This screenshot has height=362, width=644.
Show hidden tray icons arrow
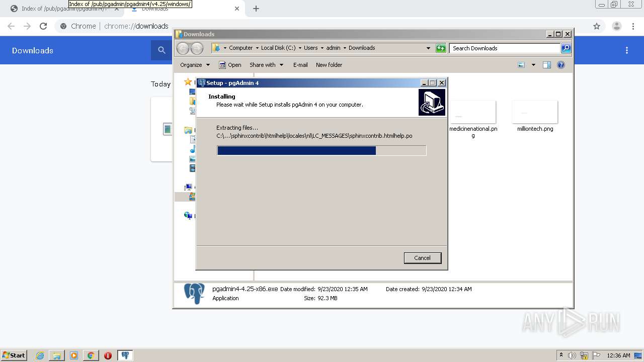(561, 355)
